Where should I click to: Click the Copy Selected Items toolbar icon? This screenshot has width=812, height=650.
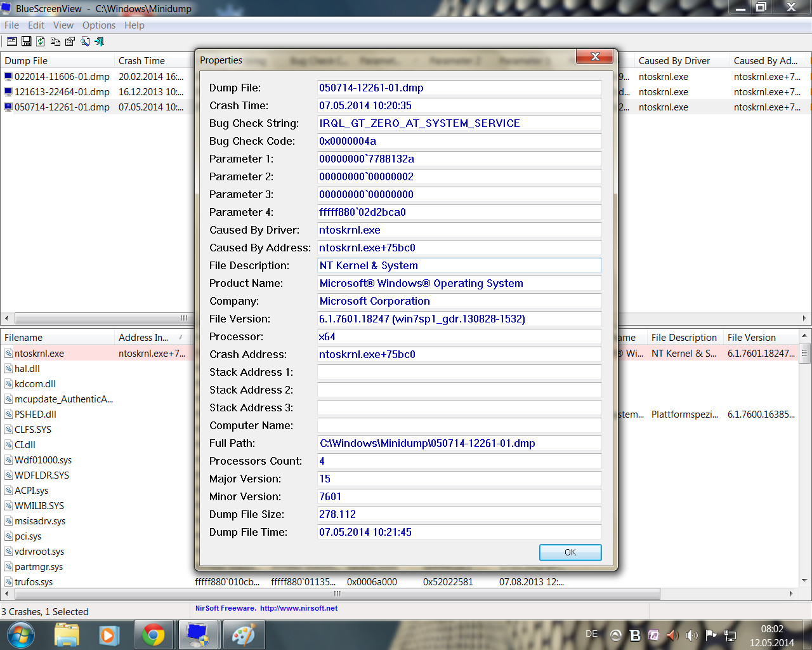(x=55, y=41)
